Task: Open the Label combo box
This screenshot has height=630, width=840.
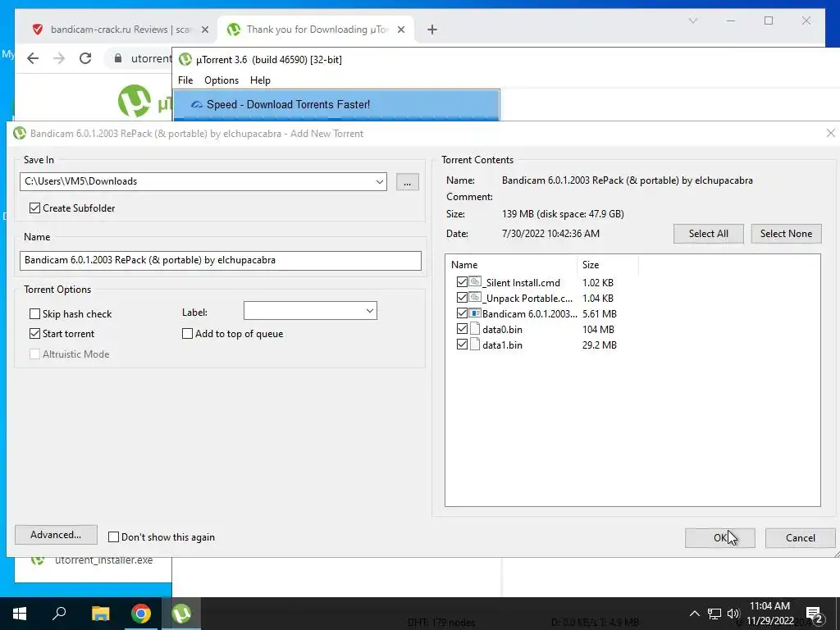Action: coord(310,311)
